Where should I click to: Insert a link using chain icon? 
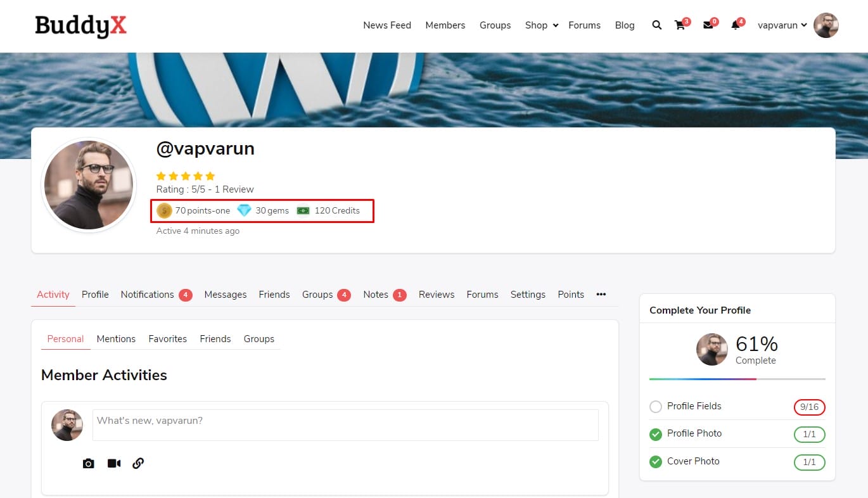pyautogui.click(x=138, y=463)
